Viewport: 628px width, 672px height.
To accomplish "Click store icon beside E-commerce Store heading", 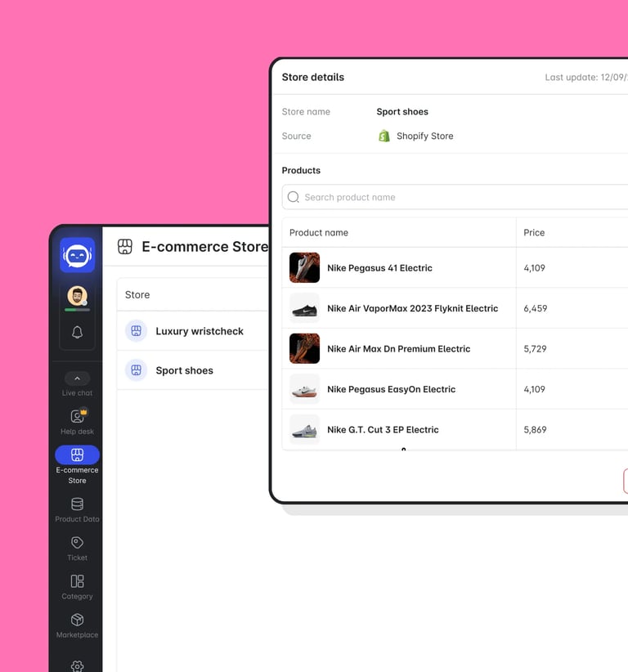I will click(125, 247).
